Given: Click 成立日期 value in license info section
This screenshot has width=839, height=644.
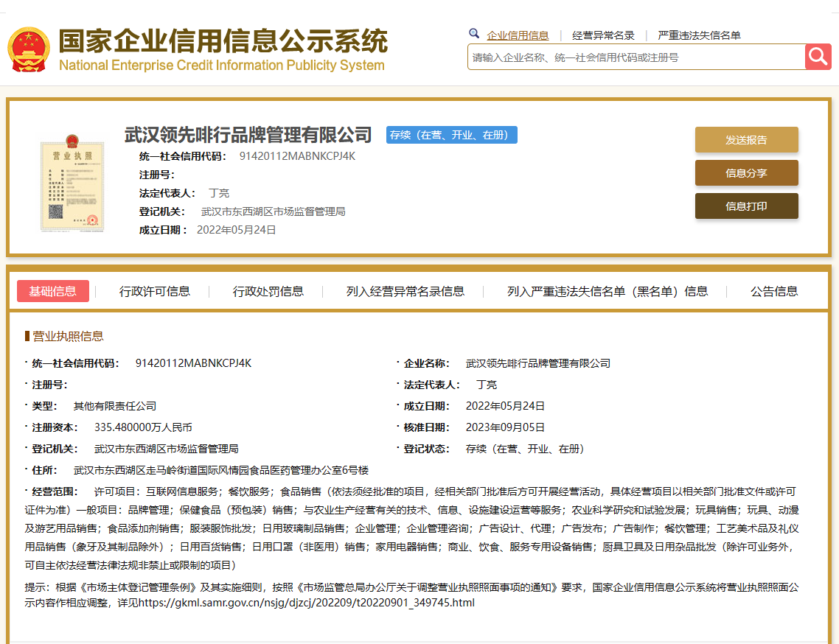Looking at the screenshot, I should point(505,406).
